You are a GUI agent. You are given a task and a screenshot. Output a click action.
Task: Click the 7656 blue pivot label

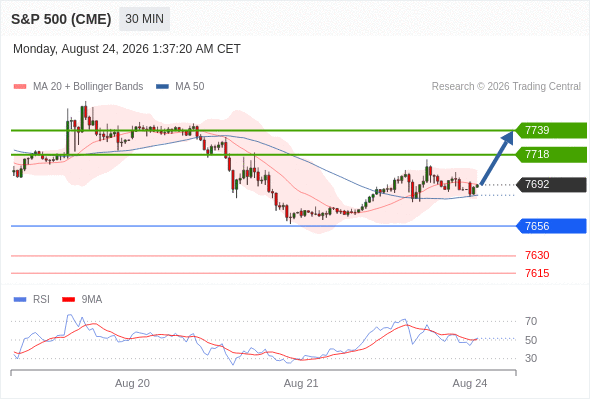click(552, 226)
